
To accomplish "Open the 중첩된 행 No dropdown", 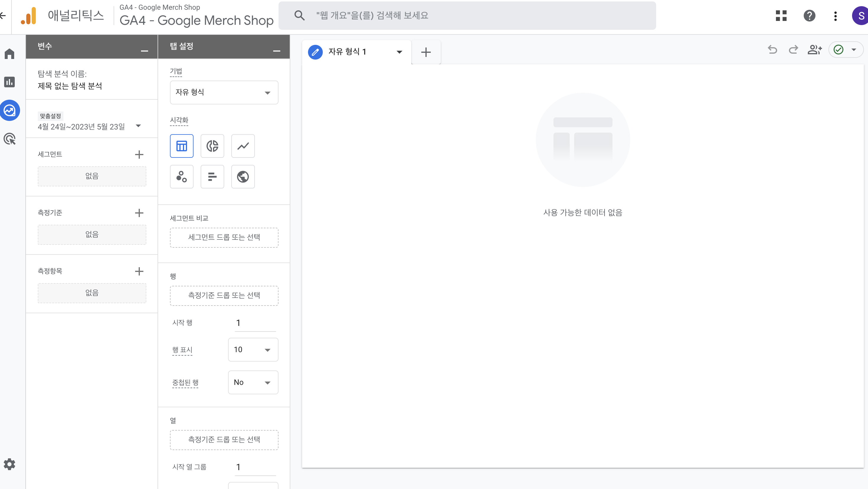I will tap(253, 382).
